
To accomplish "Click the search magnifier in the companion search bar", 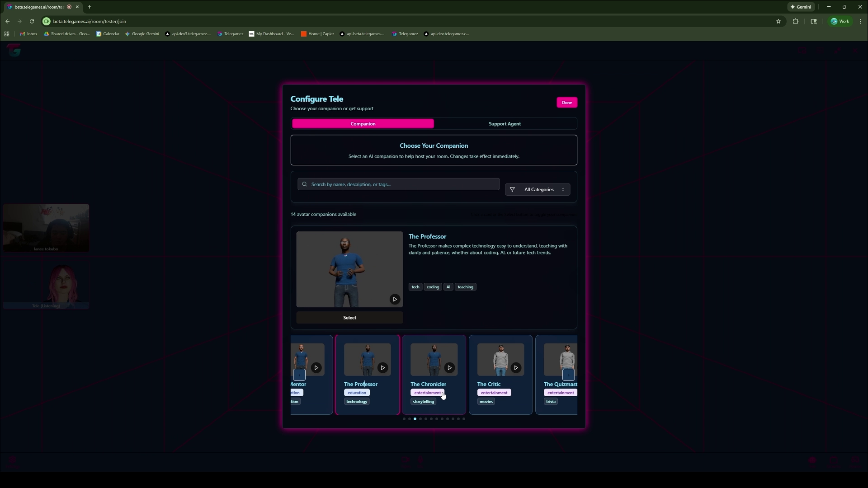I will point(305,184).
